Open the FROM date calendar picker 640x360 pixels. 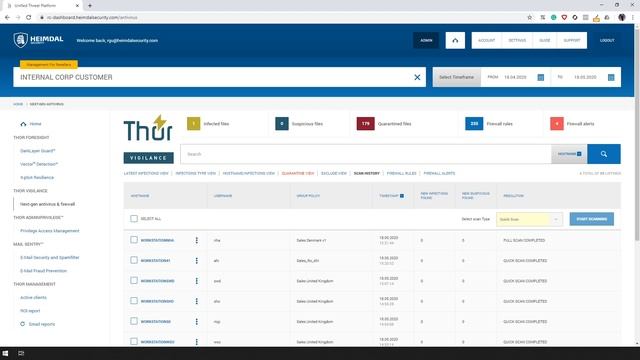[x=540, y=77]
